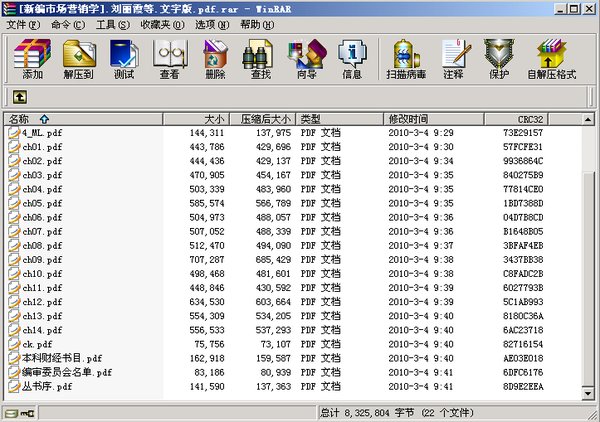The image size is (600, 422).
Task: Open the 文件(F) menu
Action: 22,24
